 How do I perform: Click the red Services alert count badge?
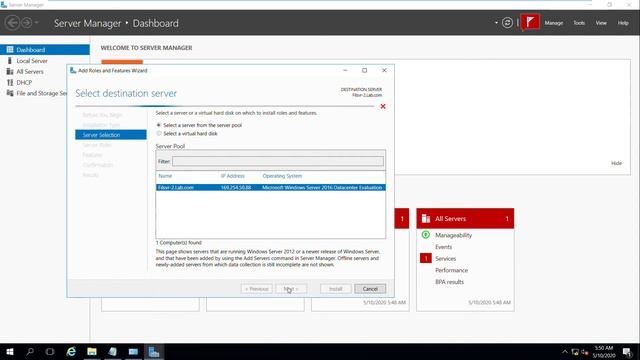coord(425,258)
